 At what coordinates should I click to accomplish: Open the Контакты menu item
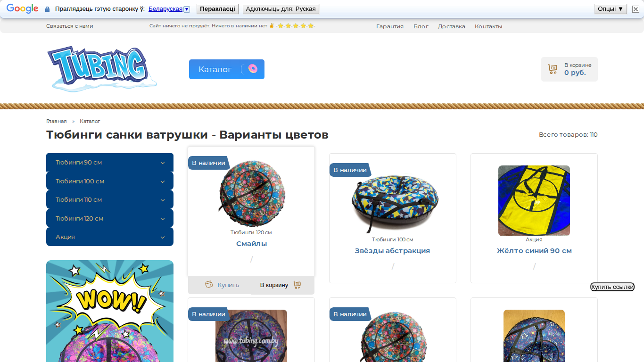[488, 26]
